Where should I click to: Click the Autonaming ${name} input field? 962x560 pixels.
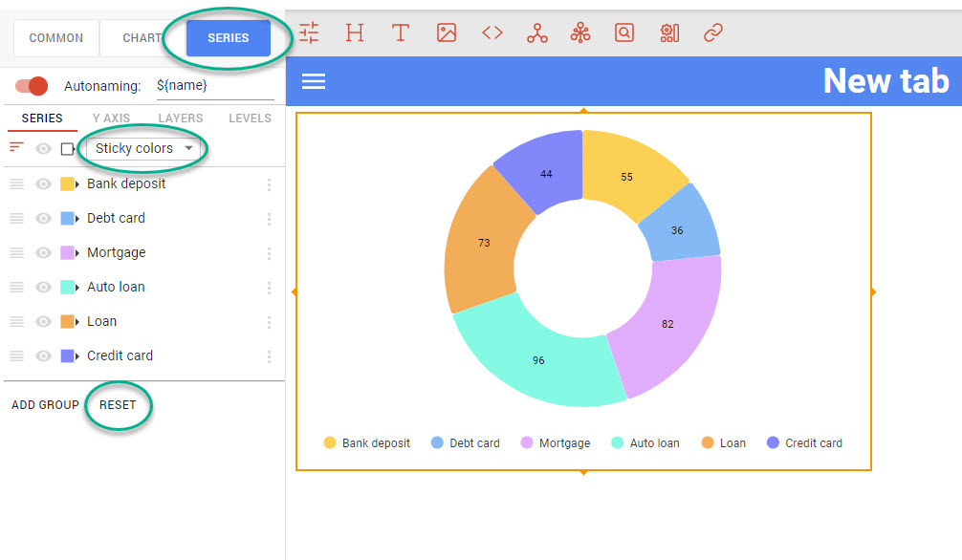coord(214,86)
